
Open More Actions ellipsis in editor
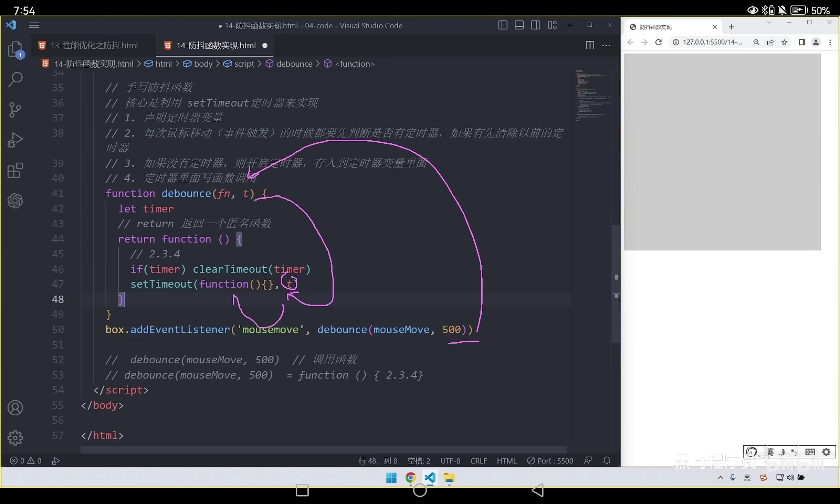606,45
